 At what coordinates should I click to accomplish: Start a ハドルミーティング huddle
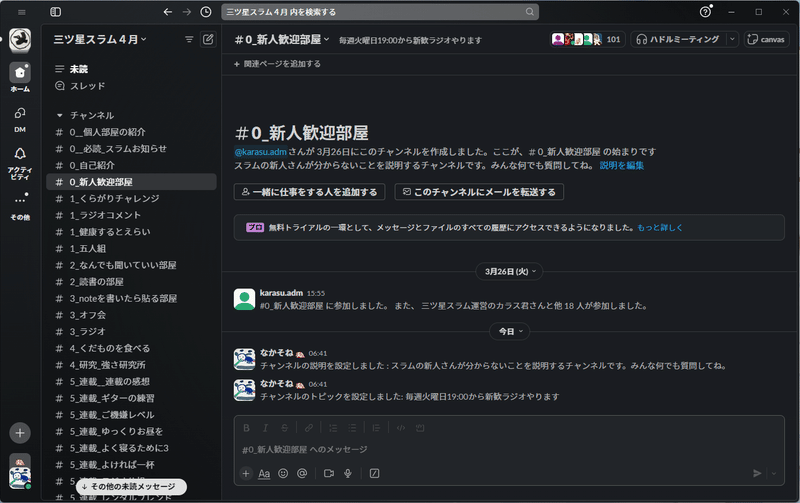679,39
